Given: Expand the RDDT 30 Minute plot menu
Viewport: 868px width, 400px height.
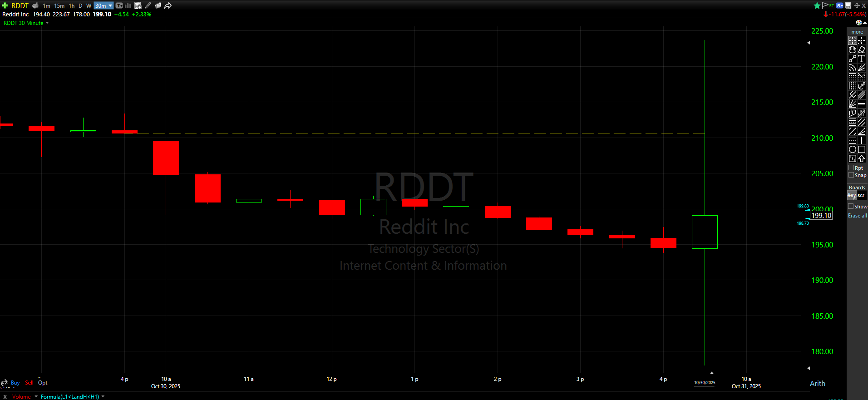Looking at the screenshot, I should [47, 23].
